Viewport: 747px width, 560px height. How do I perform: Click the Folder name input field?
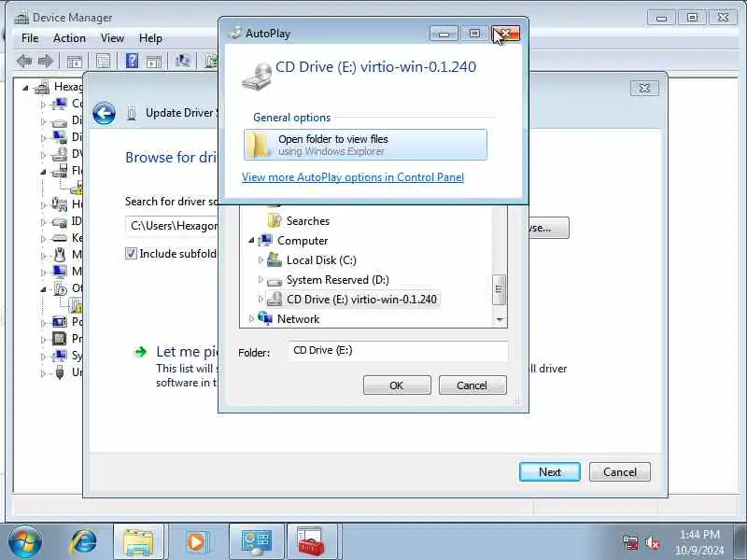coord(399,351)
